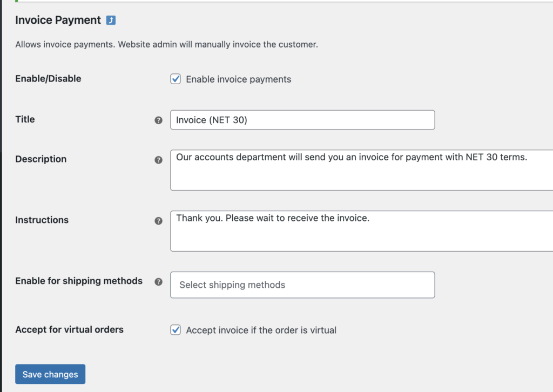
Task: Click the Title field label
Action: (x=25, y=119)
